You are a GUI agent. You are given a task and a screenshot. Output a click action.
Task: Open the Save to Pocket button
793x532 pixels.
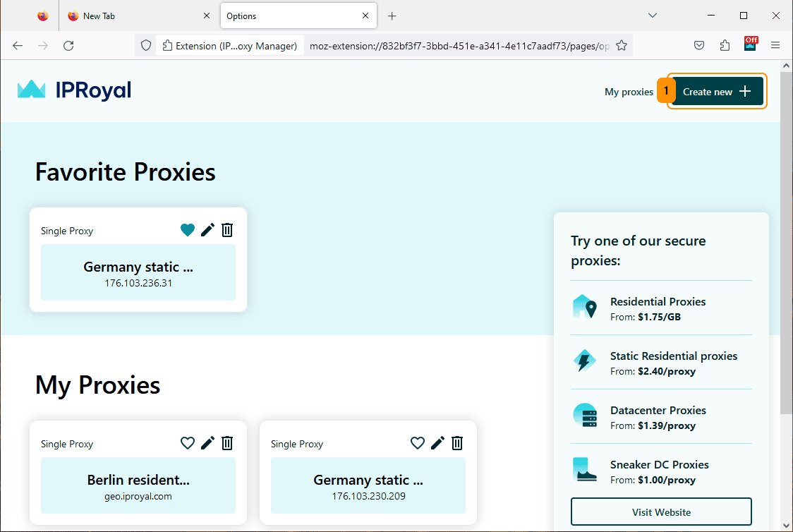click(x=699, y=46)
